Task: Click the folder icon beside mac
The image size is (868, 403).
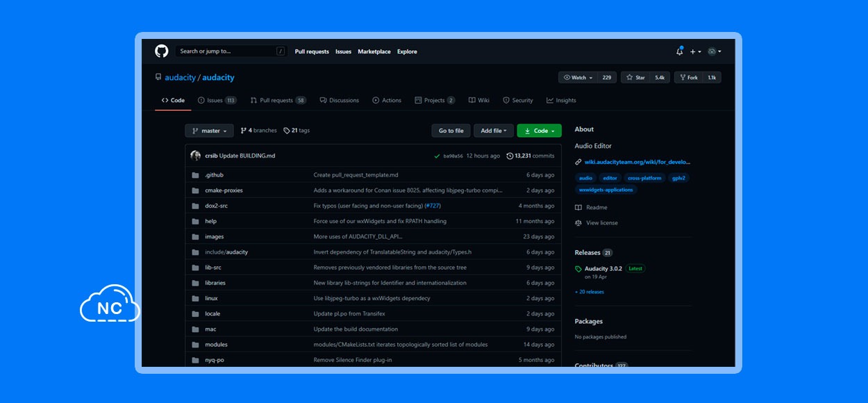Action: coord(195,329)
